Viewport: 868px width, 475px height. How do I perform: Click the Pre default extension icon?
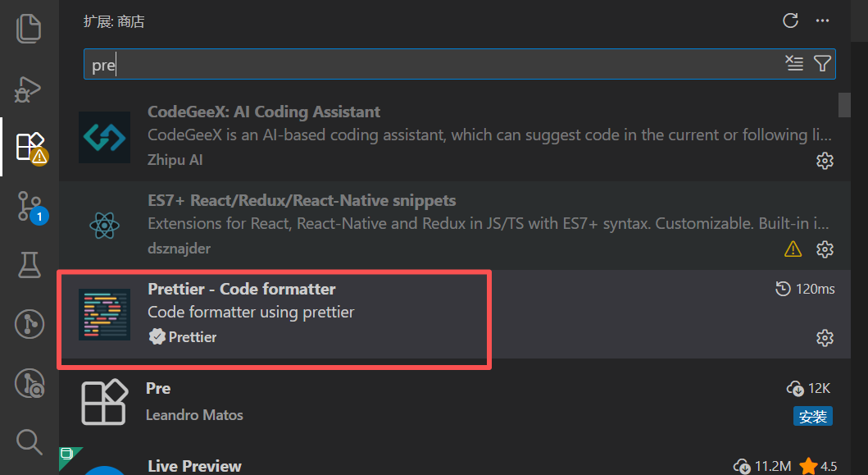(x=104, y=402)
